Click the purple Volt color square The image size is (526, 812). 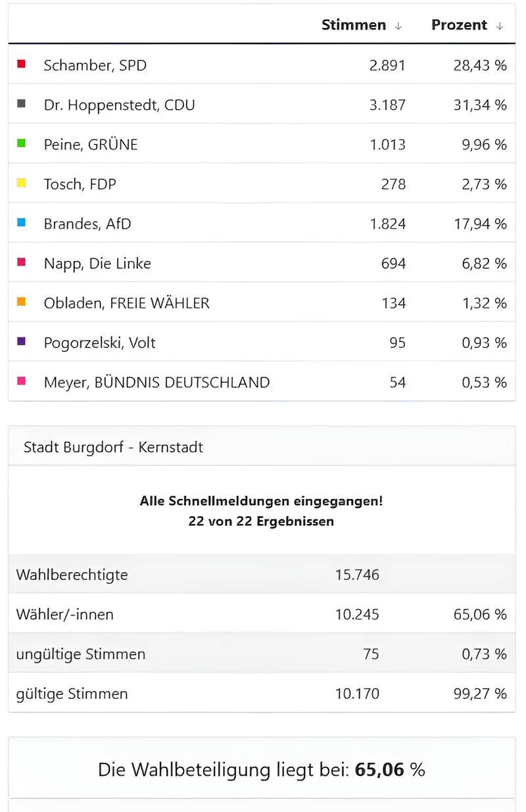click(x=21, y=341)
